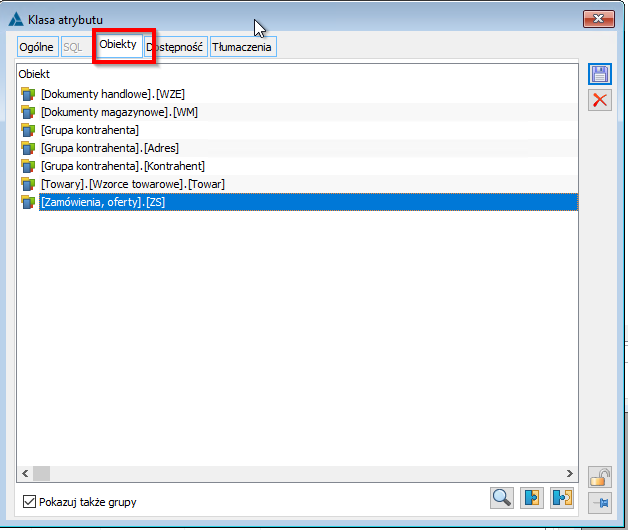Click the icon beside [Dokumenty handlowe].[WZE]

(x=27, y=94)
